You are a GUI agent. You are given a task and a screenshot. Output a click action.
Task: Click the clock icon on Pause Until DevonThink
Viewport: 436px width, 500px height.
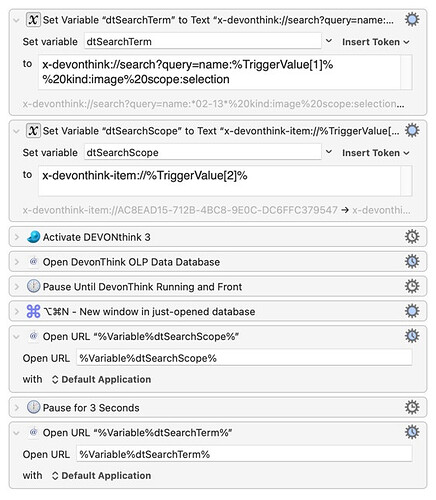pyautogui.click(x=33, y=286)
